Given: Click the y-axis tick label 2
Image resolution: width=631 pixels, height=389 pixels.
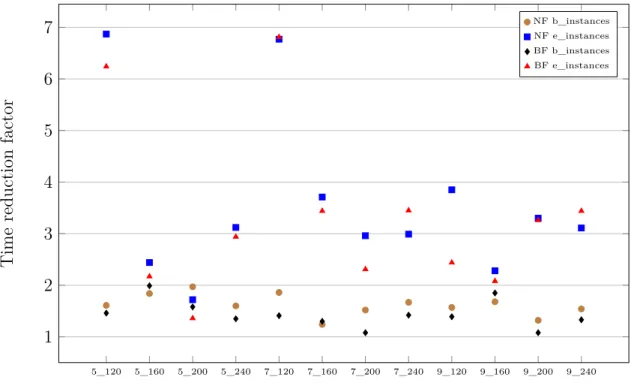Looking at the screenshot, I should (48, 285).
